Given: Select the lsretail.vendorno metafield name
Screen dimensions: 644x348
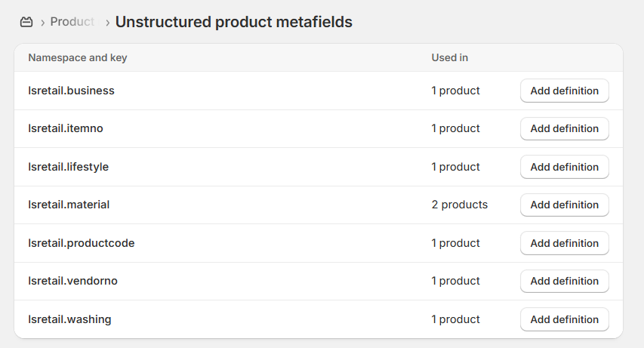Looking at the screenshot, I should click(x=72, y=281).
